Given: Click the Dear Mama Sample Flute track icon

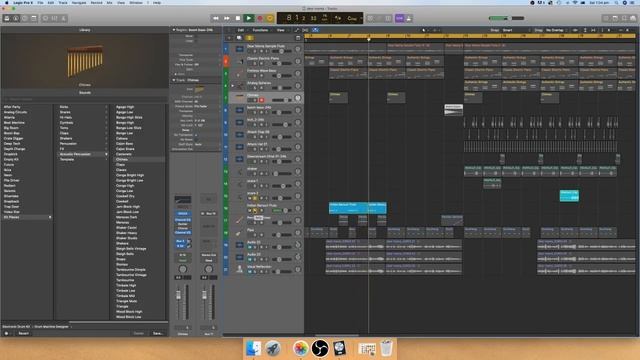Looking at the screenshot, I should click(239, 49).
